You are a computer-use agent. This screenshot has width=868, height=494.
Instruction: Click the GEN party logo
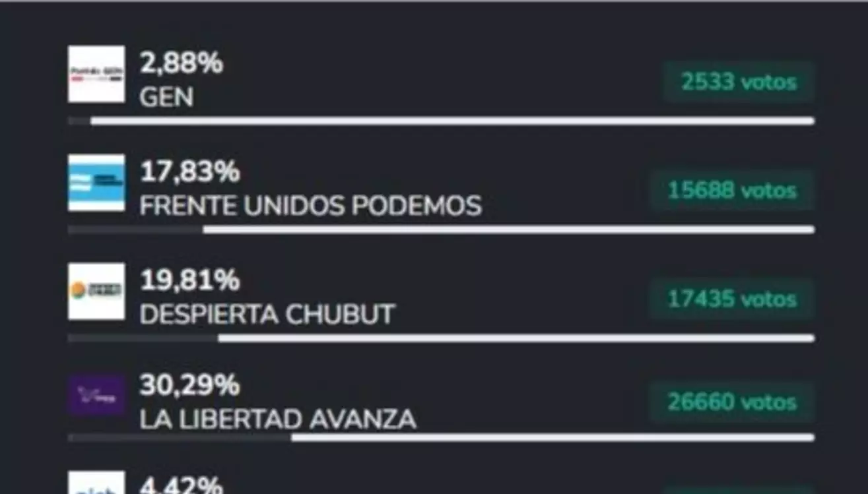coord(96,74)
